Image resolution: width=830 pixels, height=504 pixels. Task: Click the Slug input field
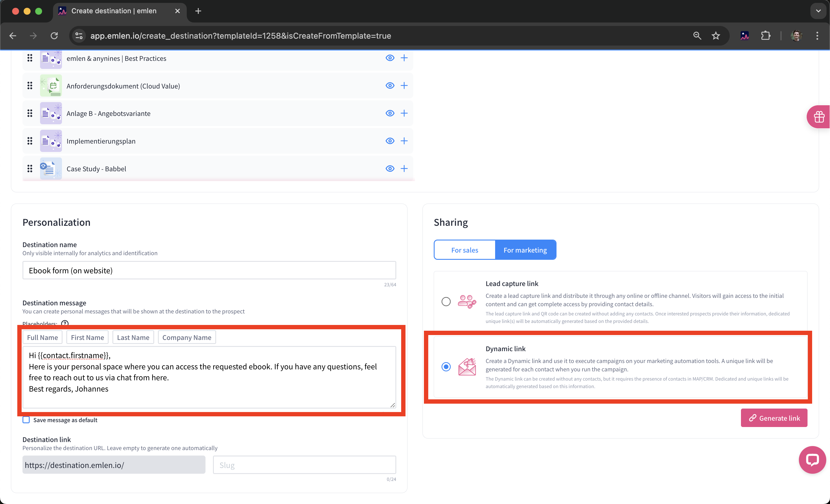304,465
